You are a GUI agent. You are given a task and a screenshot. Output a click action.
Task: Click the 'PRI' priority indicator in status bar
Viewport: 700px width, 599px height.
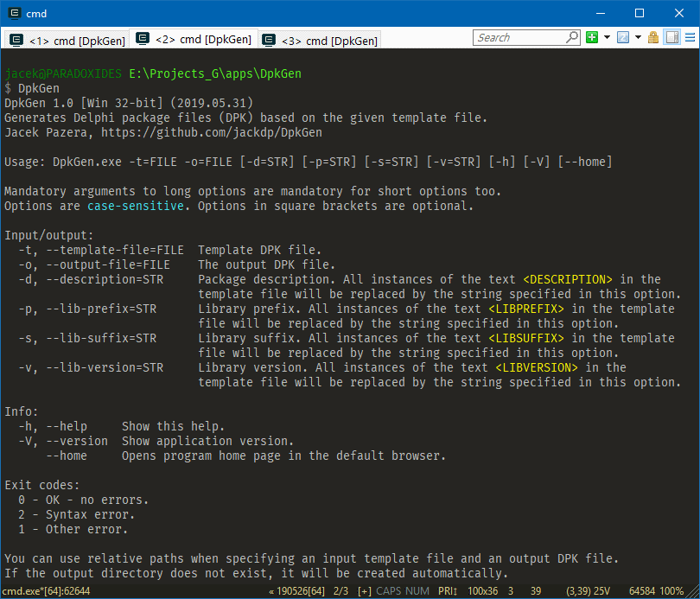(448, 591)
